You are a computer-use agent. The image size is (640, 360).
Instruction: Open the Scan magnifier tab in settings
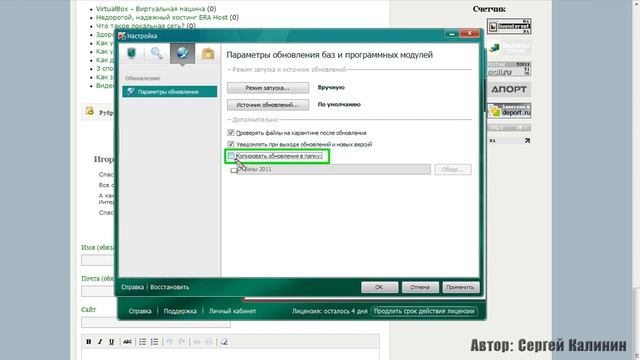pos(156,53)
